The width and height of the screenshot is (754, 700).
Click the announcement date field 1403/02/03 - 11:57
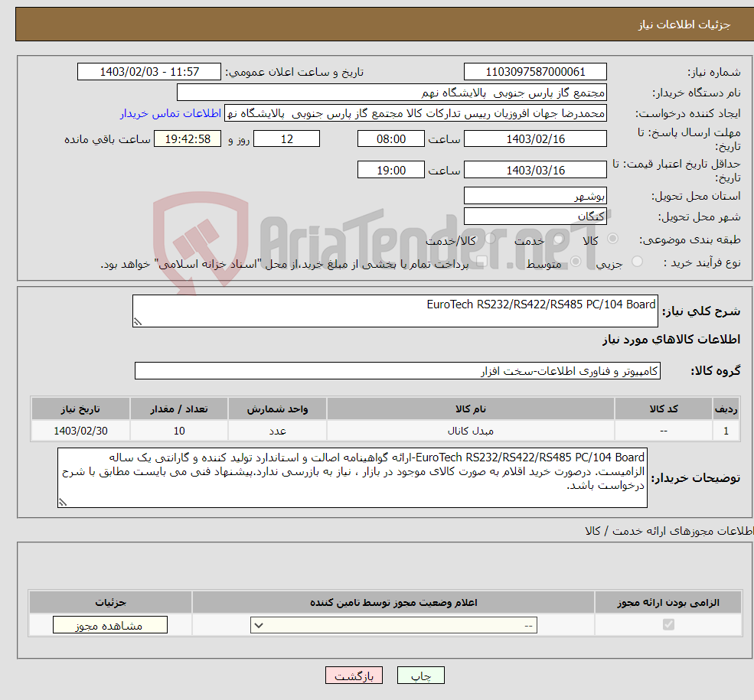[x=149, y=72]
